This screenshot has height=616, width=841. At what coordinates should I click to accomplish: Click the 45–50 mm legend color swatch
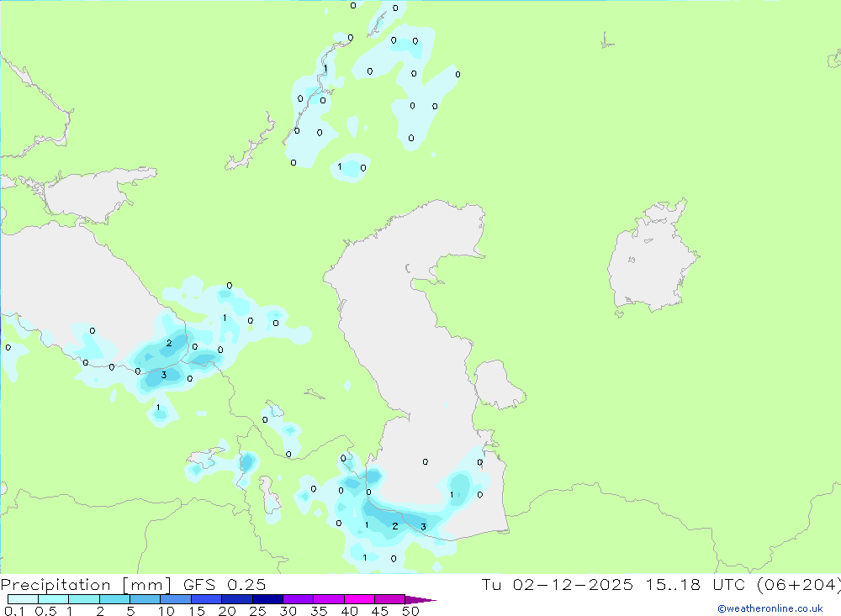pyautogui.click(x=389, y=599)
